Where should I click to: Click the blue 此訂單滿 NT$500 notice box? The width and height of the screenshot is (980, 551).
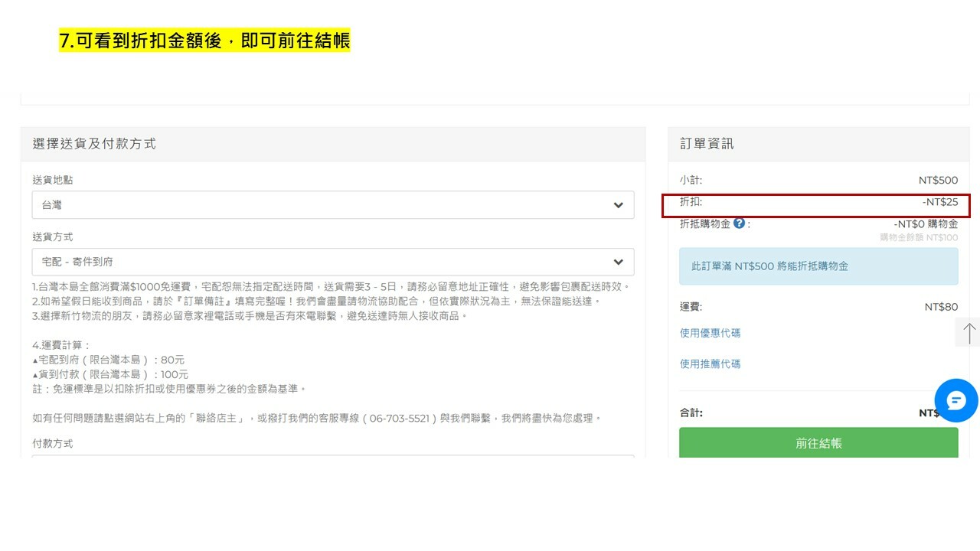(x=818, y=266)
